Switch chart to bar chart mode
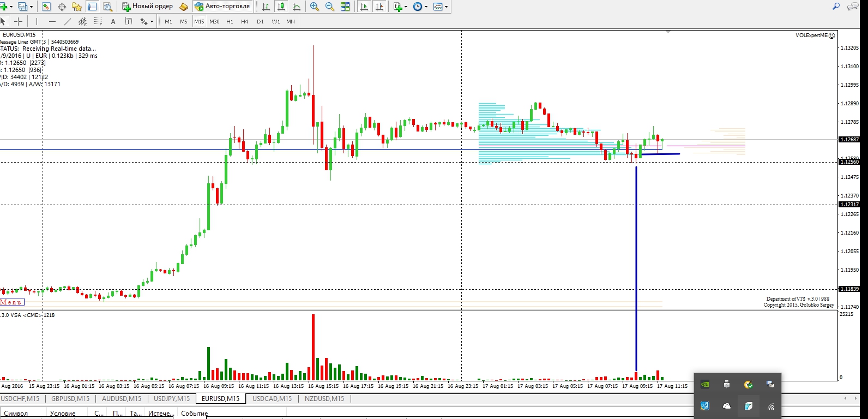This screenshot has width=868, height=419. coord(266,7)
